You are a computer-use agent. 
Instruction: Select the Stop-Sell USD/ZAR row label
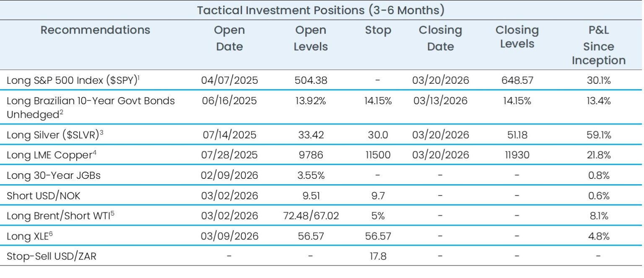51,256
